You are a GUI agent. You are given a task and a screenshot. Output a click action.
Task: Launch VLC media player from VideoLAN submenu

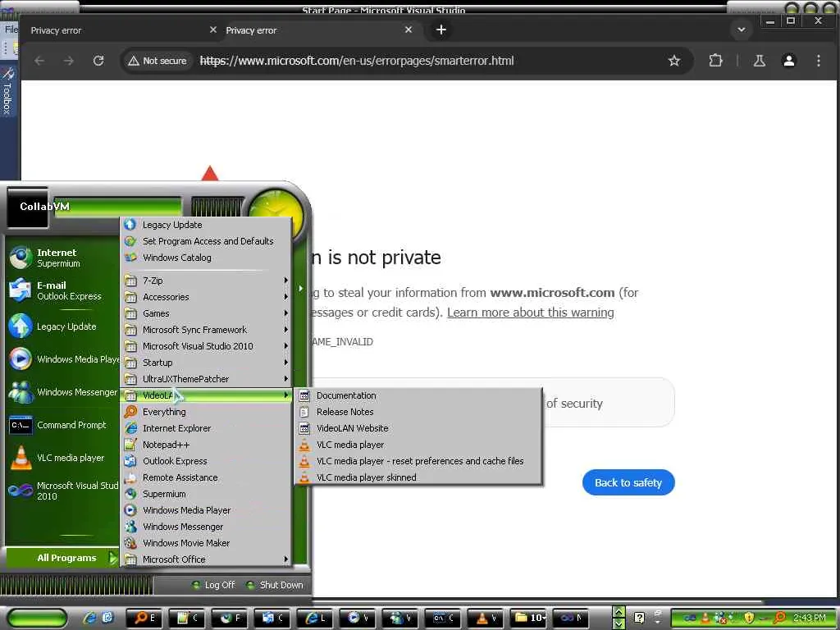pyautogui.click(x=418, y=445)
